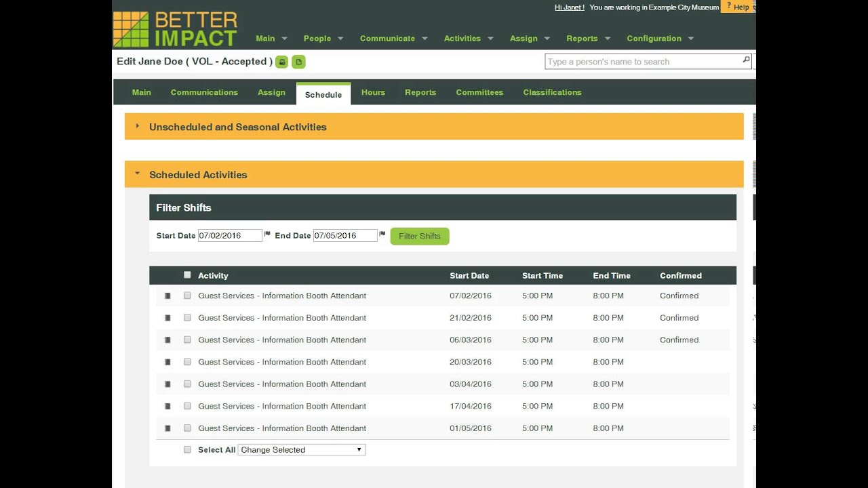The width and height of the screenshot is (868, 488).
Task: Switch to the profile Reports tab
Action: (x=420, y=92)
